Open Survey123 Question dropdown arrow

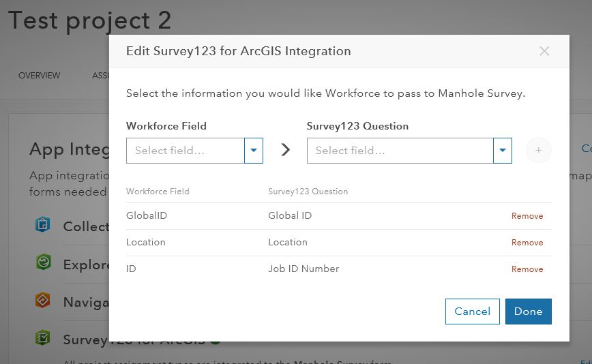click(503, 151)
